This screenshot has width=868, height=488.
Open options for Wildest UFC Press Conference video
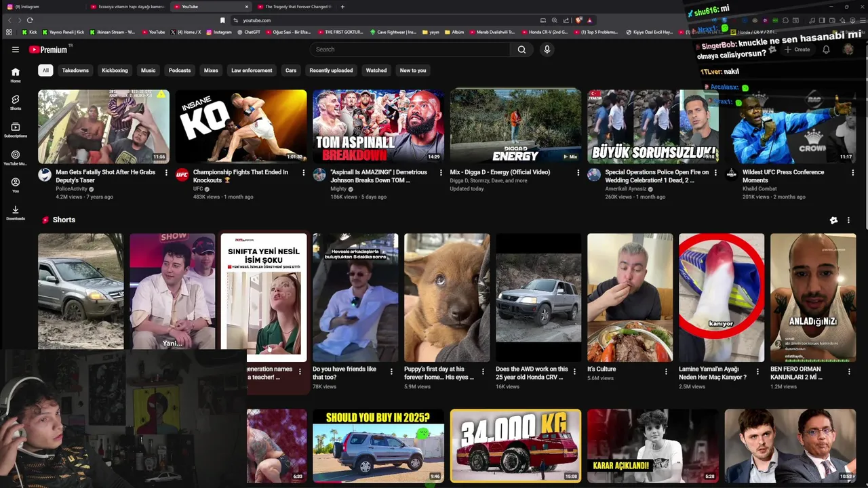click(852, 173)
